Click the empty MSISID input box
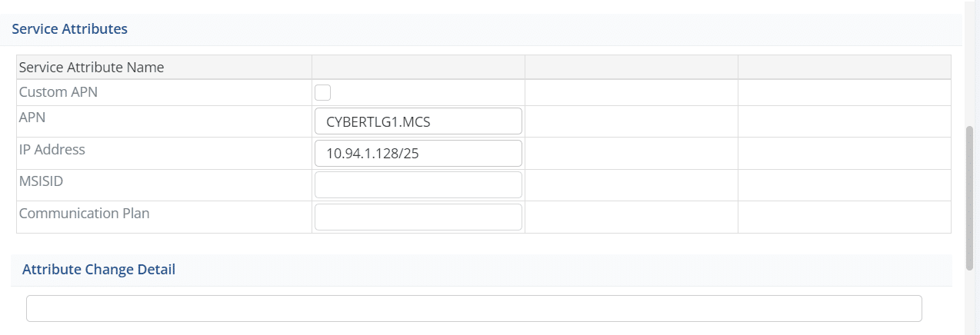The image size is (980, 335). pos(418,184)
